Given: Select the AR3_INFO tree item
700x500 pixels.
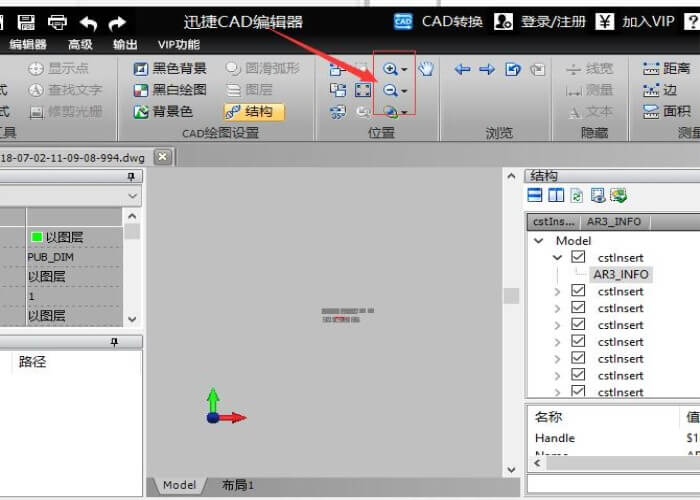Looking at the screenshot, I should tap(621, 274).
